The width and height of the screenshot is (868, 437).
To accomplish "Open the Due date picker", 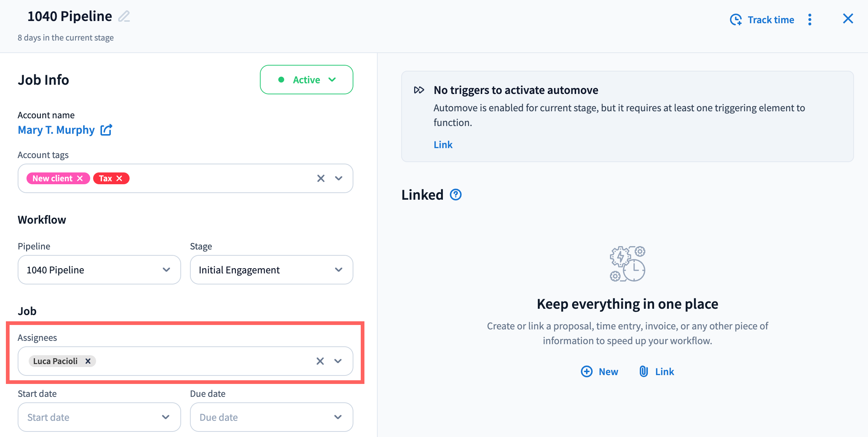I will (x=271, y=417).
